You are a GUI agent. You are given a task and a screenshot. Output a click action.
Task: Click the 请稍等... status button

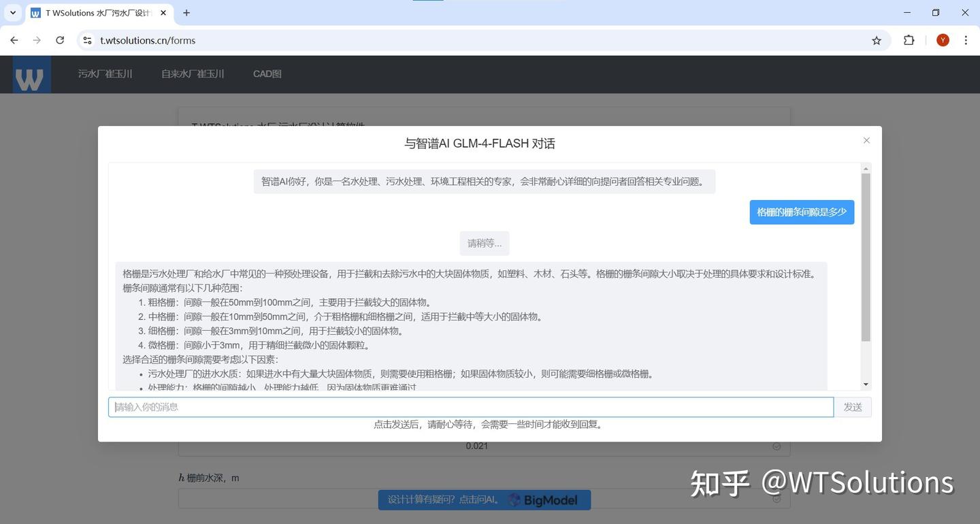tap(485, 244)
